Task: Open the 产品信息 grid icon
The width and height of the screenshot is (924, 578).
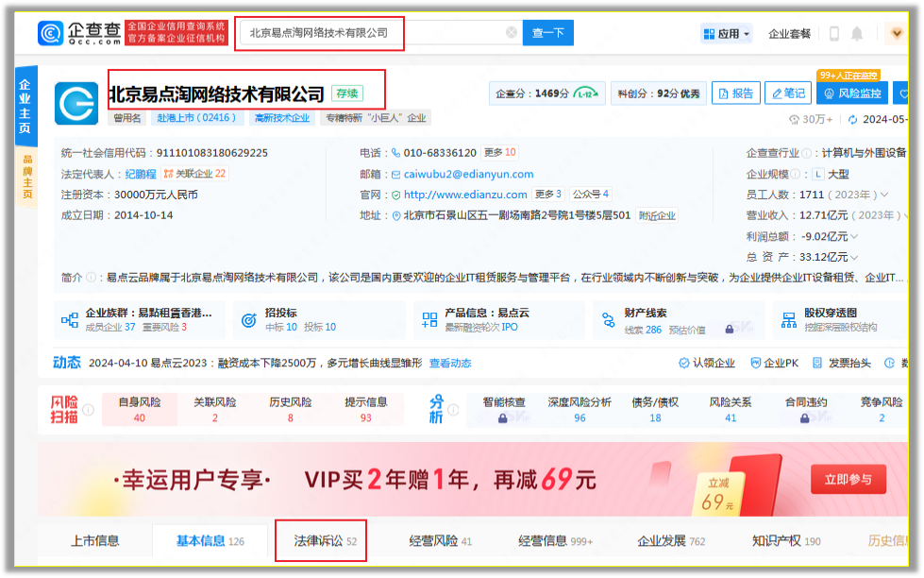Action: (429, 320)
